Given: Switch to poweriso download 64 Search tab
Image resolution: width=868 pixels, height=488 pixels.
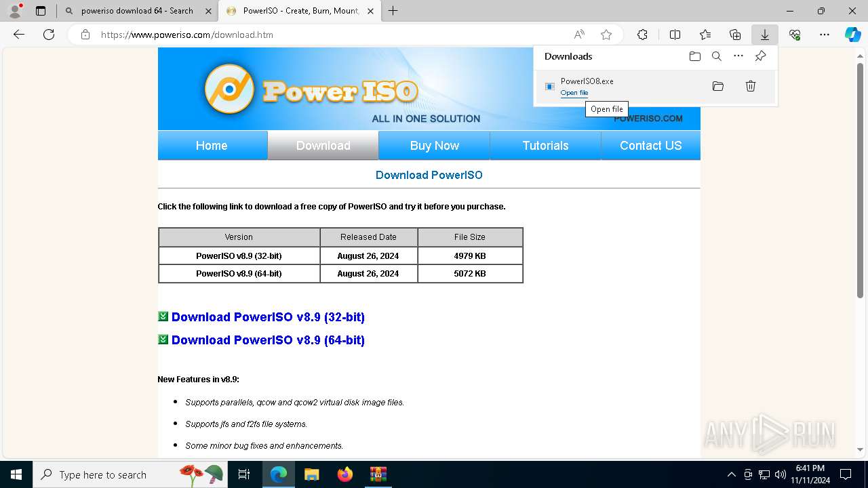Looking at the screenshot, I should [x=137, y=11].
